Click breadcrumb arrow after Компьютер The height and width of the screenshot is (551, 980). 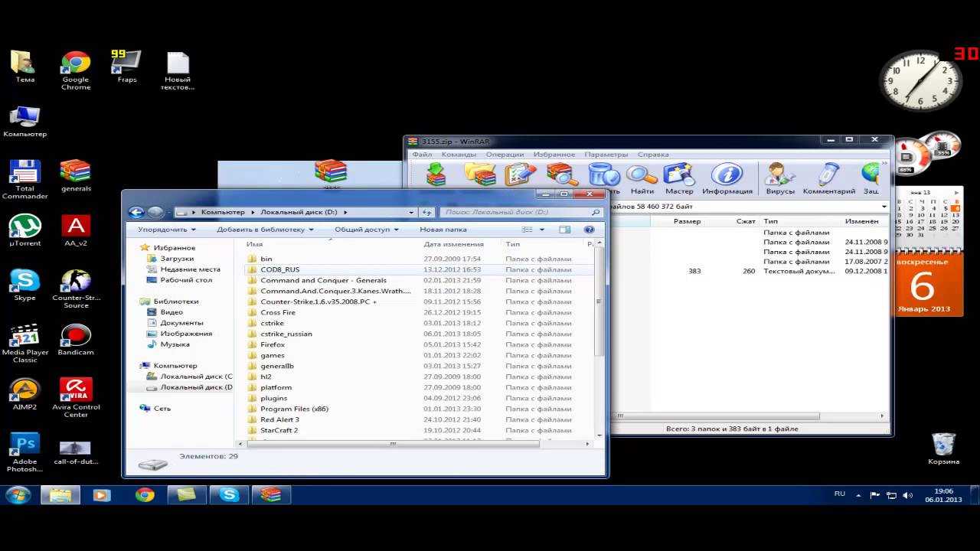253,212
